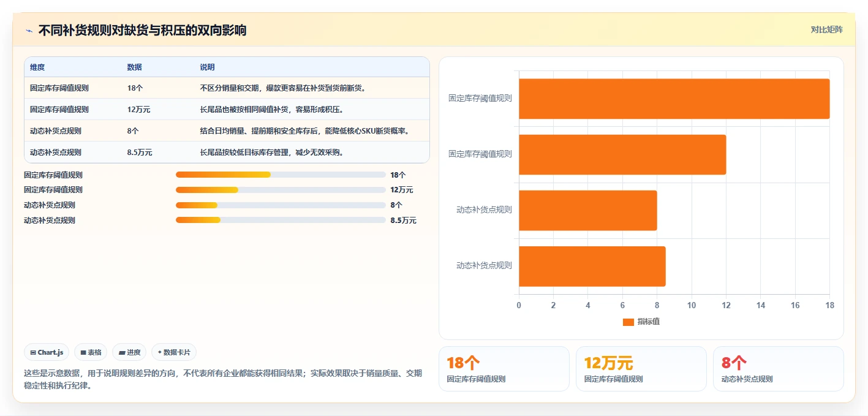868x416 pixels.
Task: Click the 维度 column header
Action: (37, 67)
